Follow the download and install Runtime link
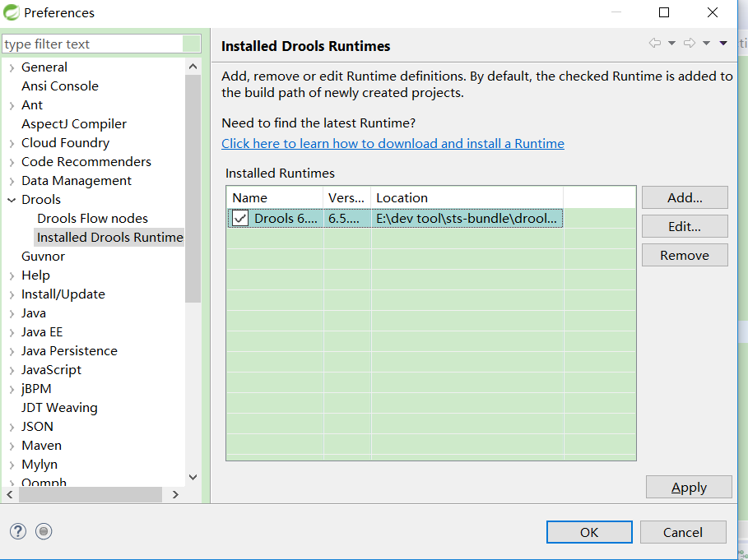 tap(393, 143)
